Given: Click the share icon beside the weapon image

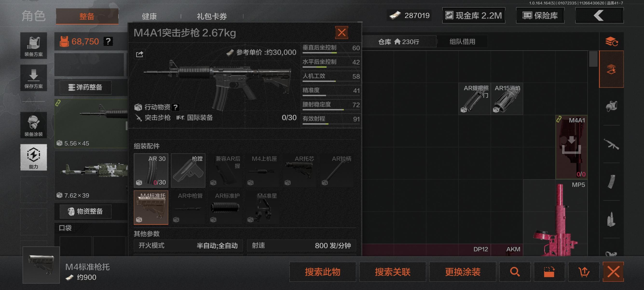Looking at the screenshot, I should coord(139,54).
